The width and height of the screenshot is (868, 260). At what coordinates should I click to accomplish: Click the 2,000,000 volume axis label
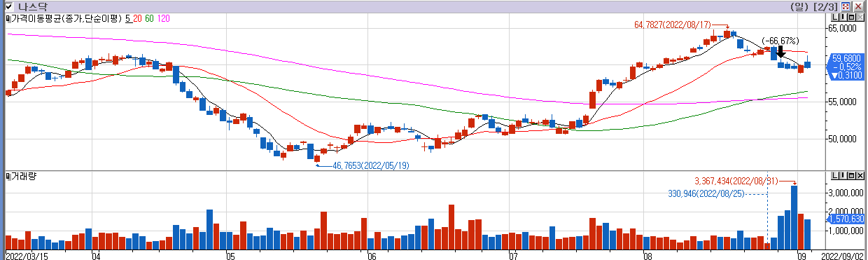coord(846,211)
